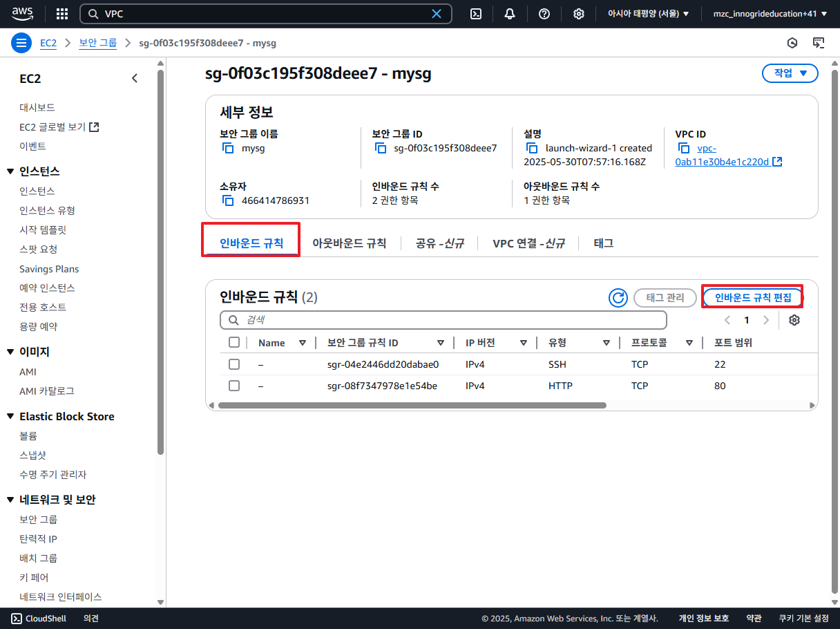Open the 아시아 태평양 (서울) region selector
840x629 pixels.
pyautogui.click(x=648, y=14)
